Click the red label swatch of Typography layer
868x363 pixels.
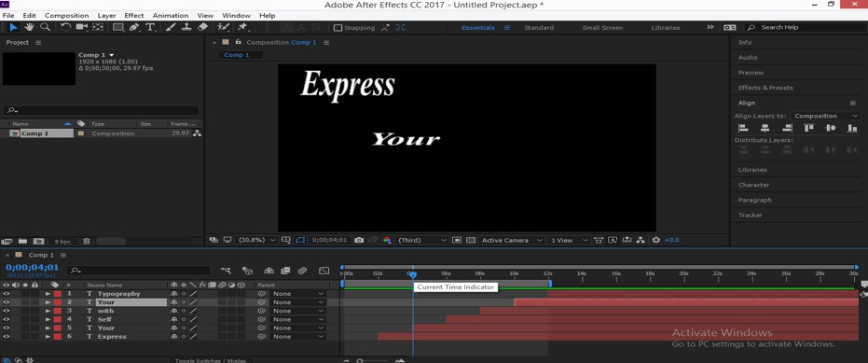(57, 294)
